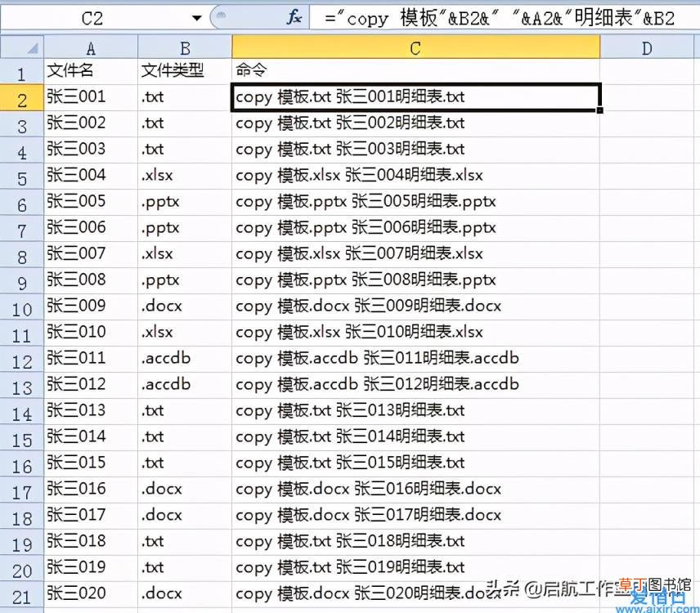Select column A header
This screenshot has width=700, height=613.
(91, 47)
